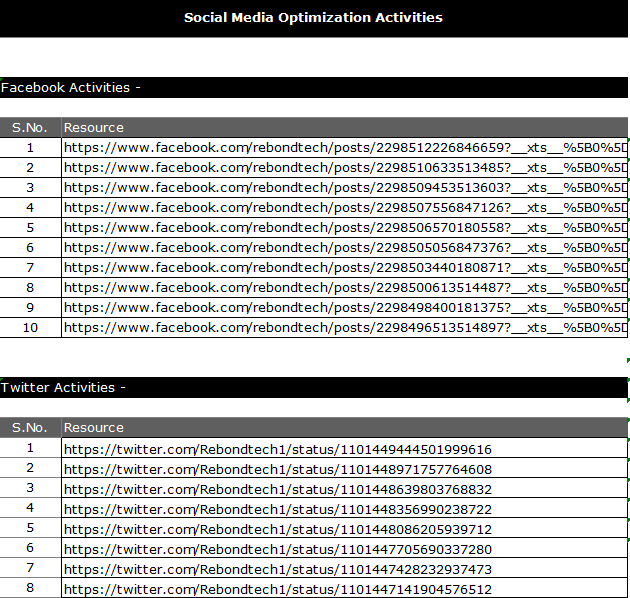This screenshot has width=630, height=598.
Task: Open Facebook post link 2298496513514897
Action: [x=345, y=328]
